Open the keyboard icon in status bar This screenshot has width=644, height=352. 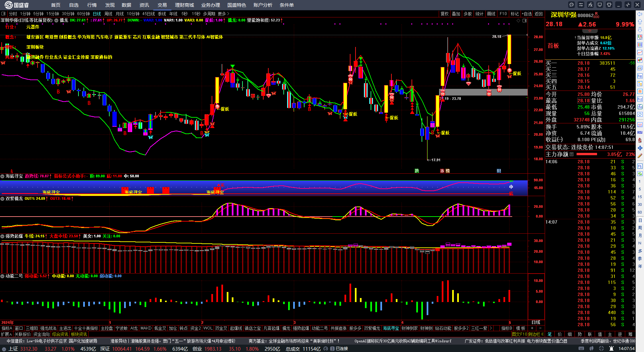click(x=581, y=349)
